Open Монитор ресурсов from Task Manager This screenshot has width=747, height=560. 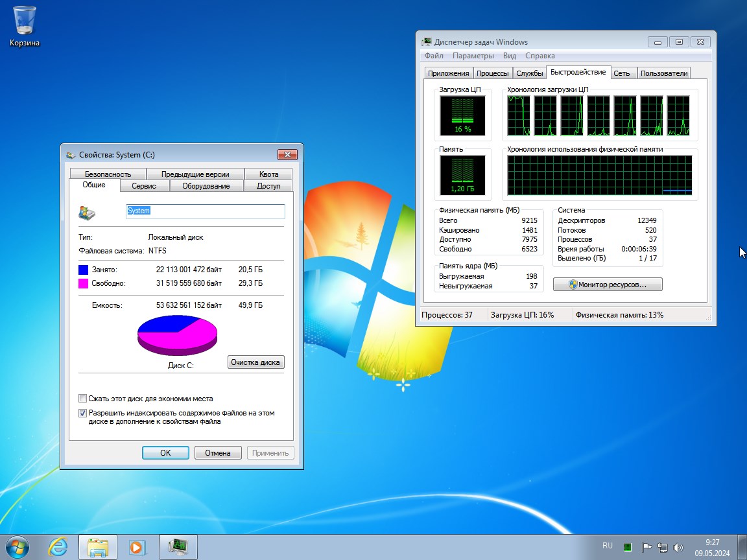(607, 284)
